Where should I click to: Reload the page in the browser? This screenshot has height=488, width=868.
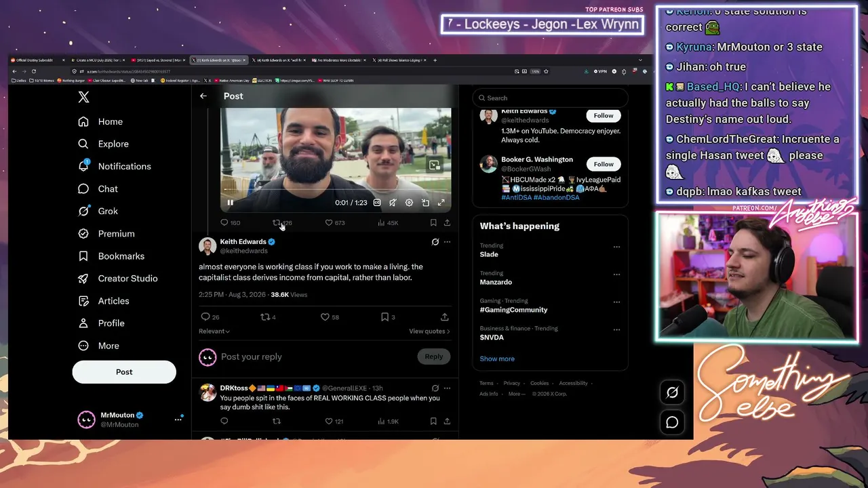tap(33, 71)
